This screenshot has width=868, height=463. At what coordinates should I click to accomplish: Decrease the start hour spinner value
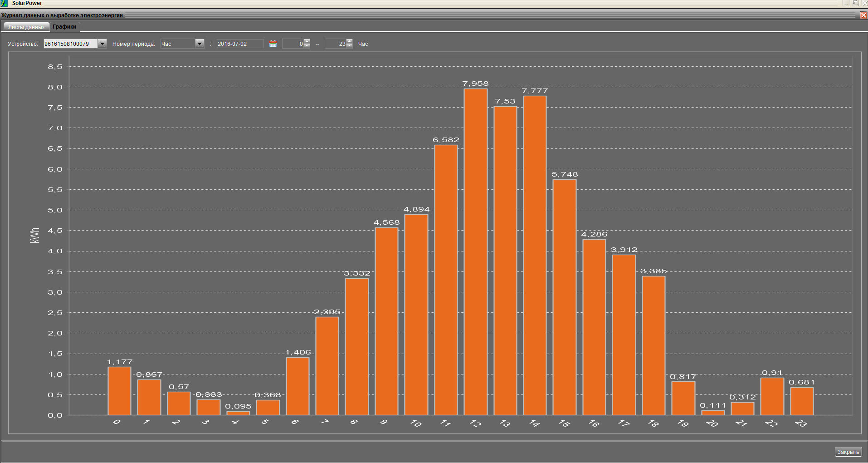point(307,46)
